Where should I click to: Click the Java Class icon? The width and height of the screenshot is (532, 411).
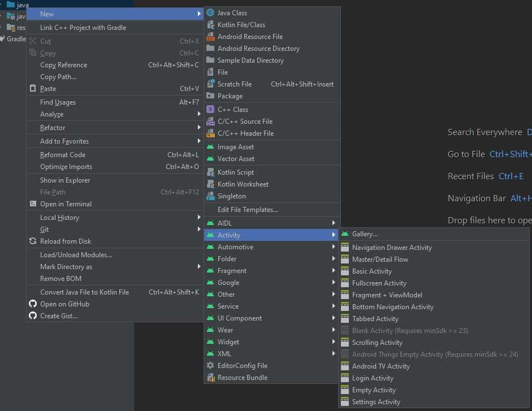click(210, 12)
